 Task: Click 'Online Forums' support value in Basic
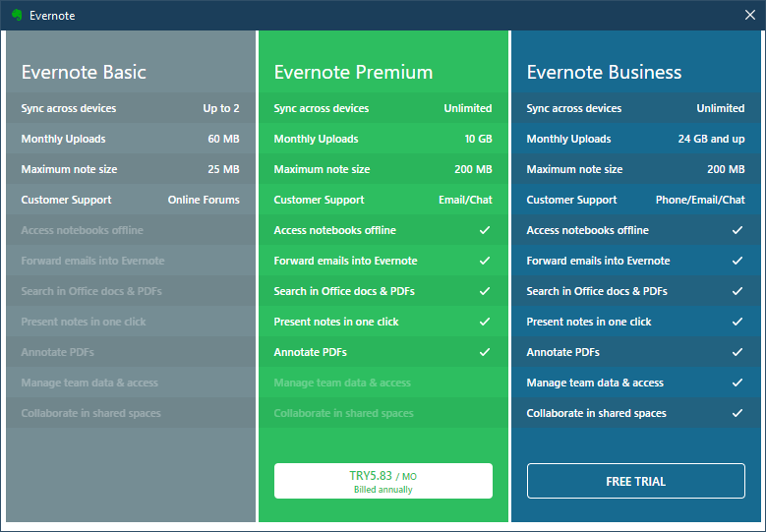204,200
